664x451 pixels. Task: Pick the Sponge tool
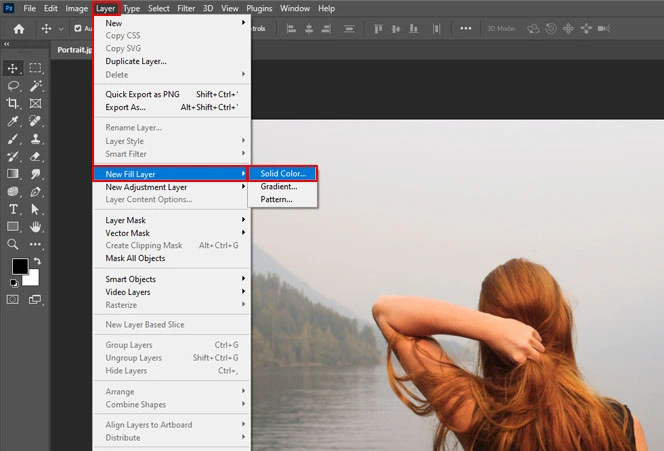[13, 191]
